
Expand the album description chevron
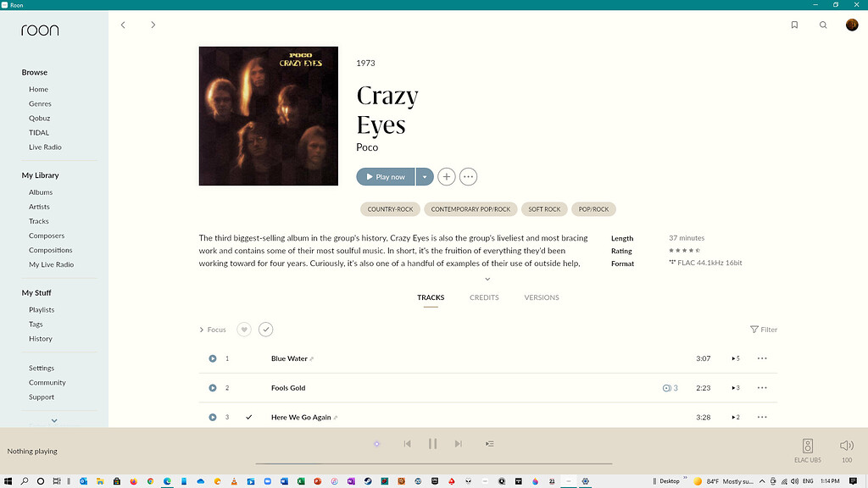(x=487, y=279)
